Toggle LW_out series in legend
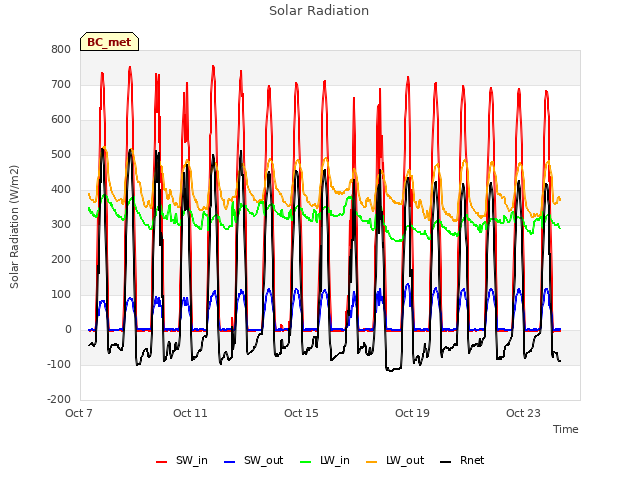 395,460
